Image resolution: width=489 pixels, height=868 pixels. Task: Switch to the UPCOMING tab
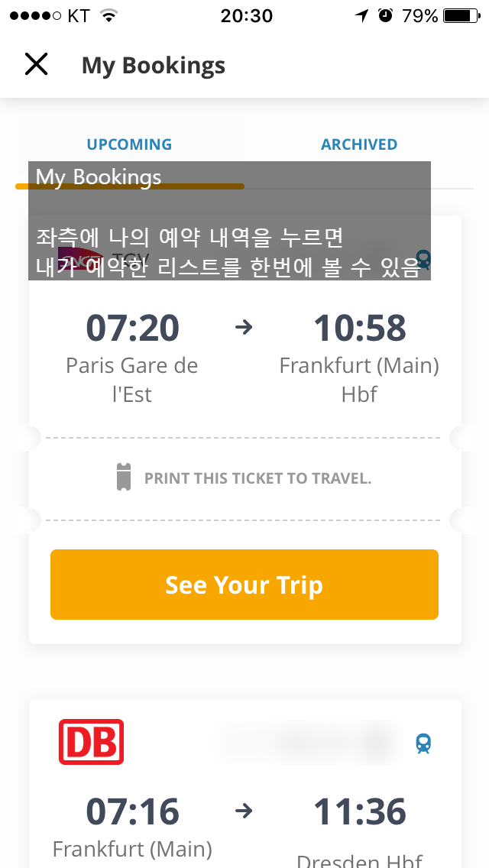tap(129, 144)
